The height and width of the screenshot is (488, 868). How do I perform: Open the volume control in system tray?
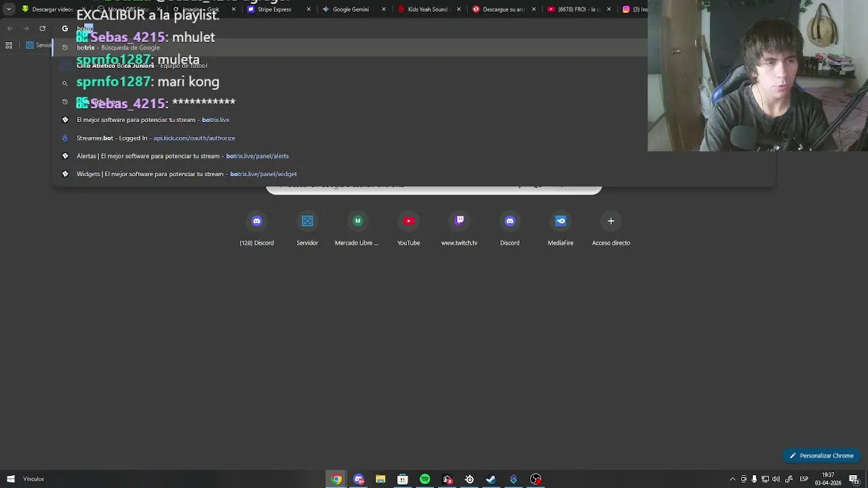coord(776,479)
